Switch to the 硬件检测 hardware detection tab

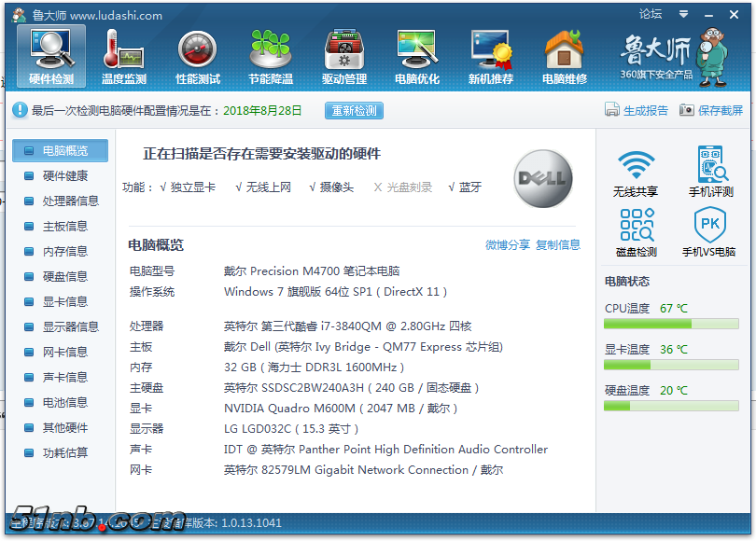[50, 56]
